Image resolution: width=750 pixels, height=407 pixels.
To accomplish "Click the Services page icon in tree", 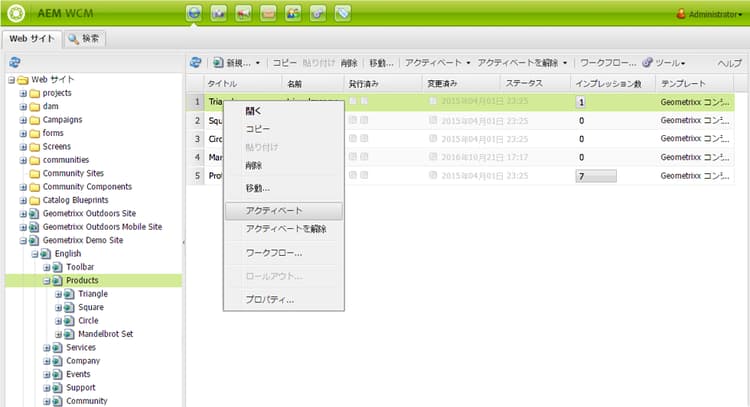I will 57,348.
